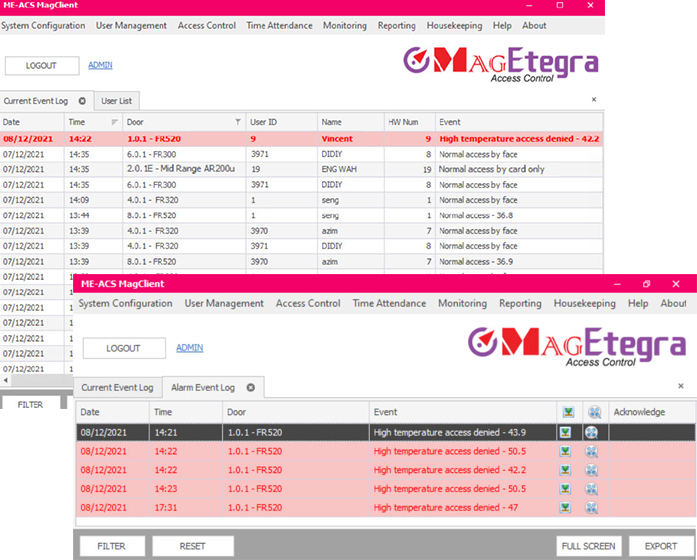The height and width of the screenshot is (560, 697).
Task: Open video icon for alarm 42.2 row
Action: click(x=591, y=470)
